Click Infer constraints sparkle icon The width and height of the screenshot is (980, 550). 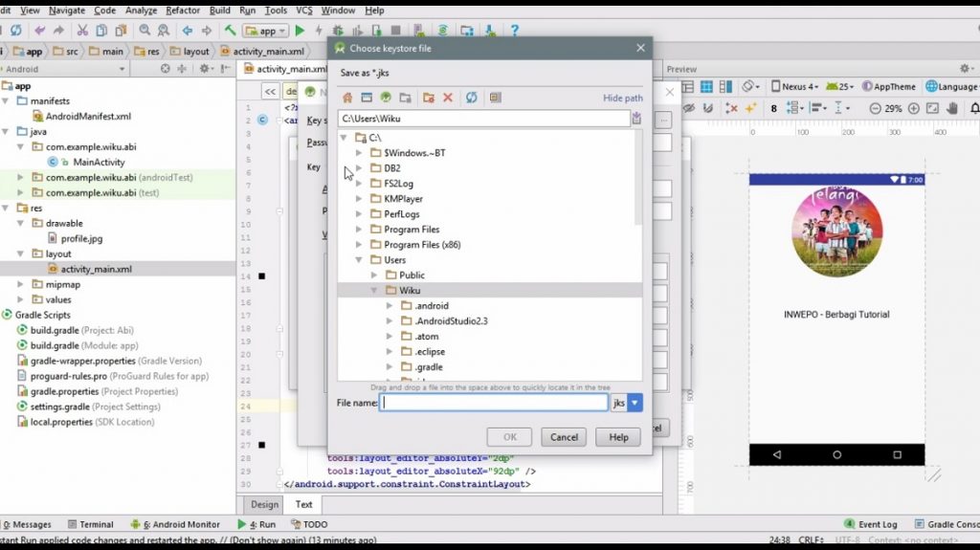pyautogui.click(x=750, y=108)
